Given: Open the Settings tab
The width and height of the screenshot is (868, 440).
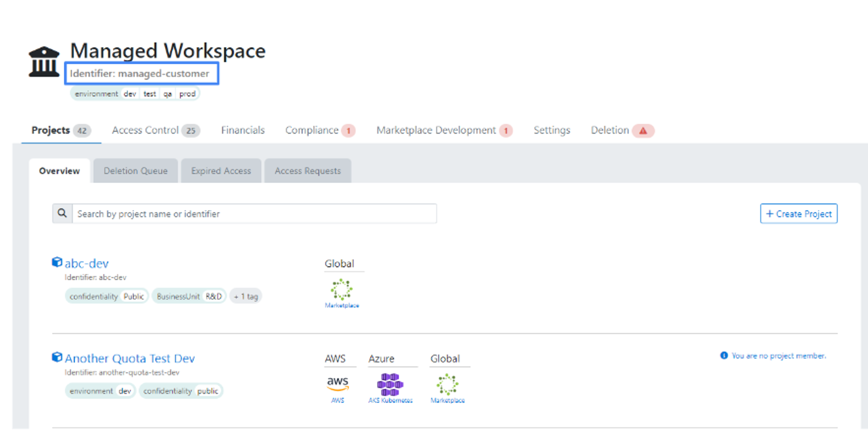Looking at the screenshot, I should (x=552, y=130).
